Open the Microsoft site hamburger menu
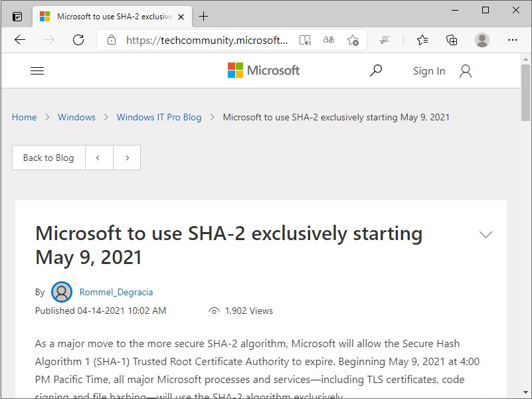532x399 pixels. (x=37, y=70)
